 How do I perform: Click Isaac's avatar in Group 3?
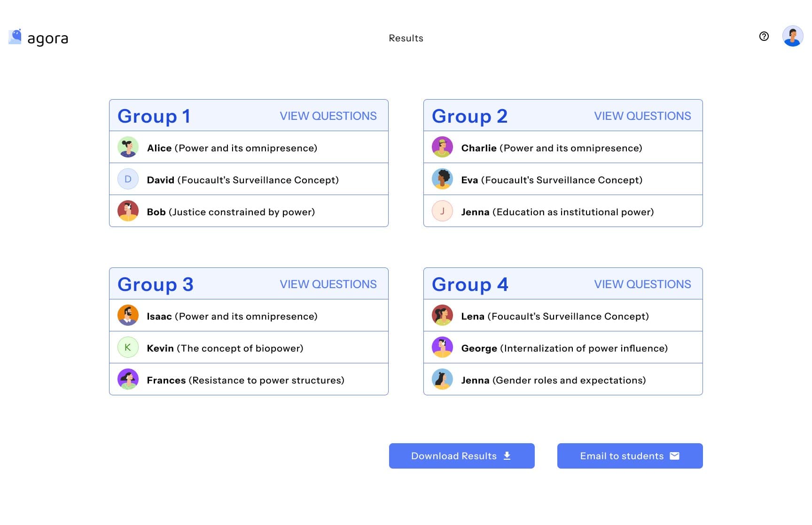pyautogui.click(x=128, y=315)
